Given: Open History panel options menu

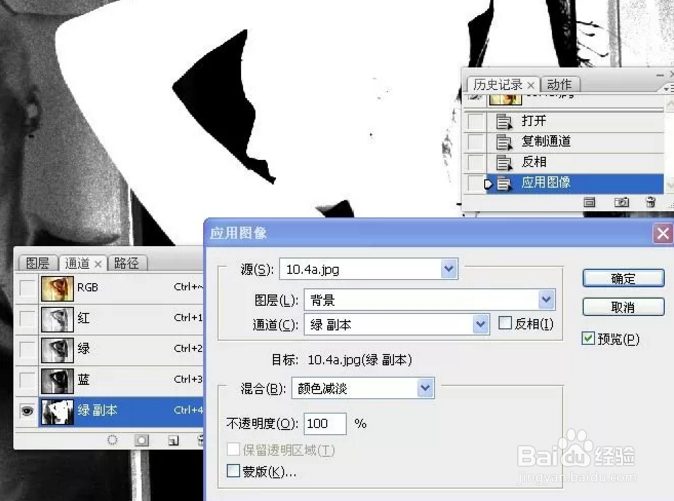Looking at the screenshot, I should click(x=666, y=89).
